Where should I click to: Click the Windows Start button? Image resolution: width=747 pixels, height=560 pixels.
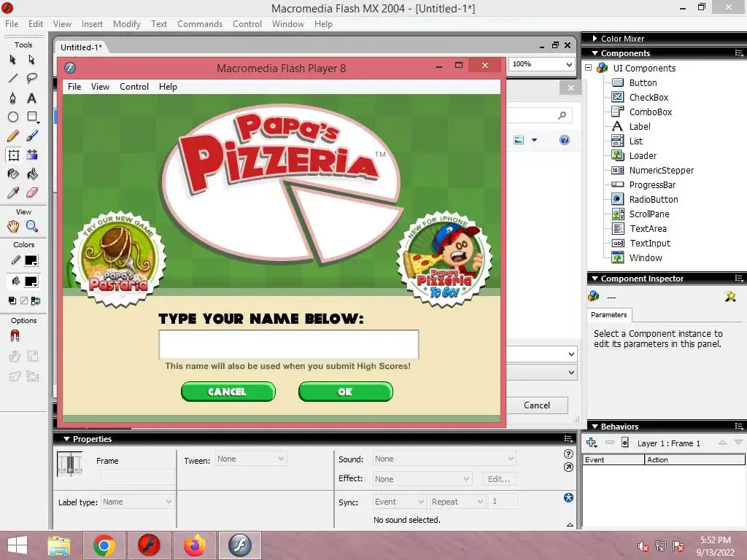[18, 545]
